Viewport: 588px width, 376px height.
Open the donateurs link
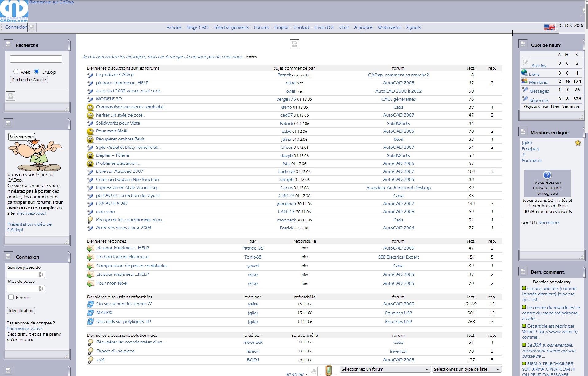click(549, 222)
